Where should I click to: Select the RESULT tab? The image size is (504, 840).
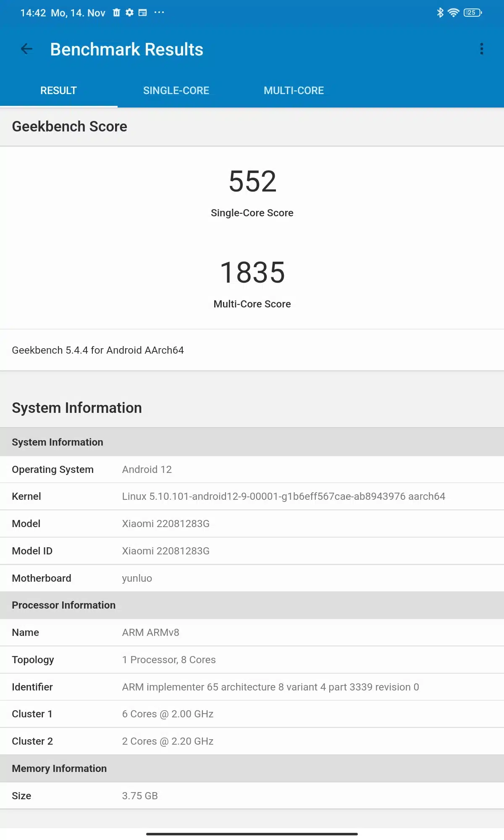pyautogui.click(x=58, y=90)
